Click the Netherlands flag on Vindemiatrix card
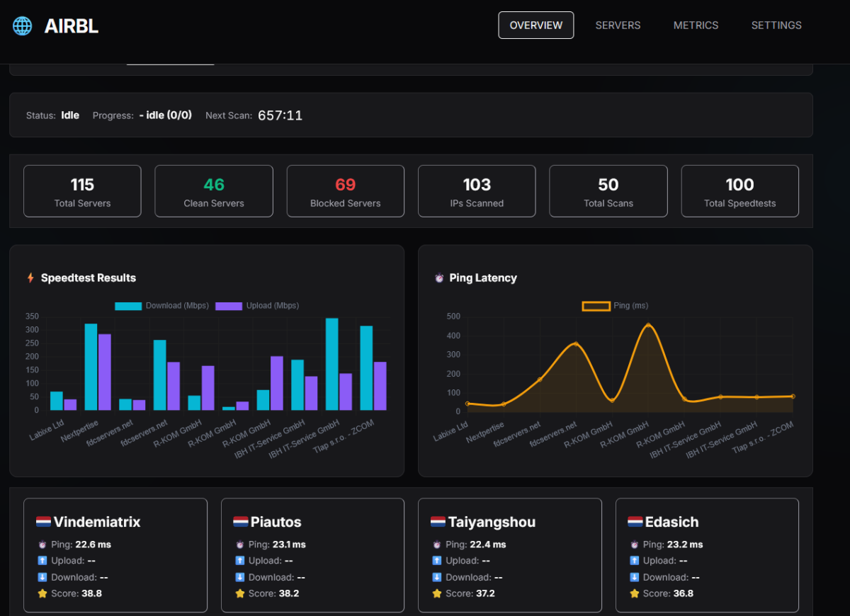Viewport: 850px width, 616px height. tap(43, 522)
